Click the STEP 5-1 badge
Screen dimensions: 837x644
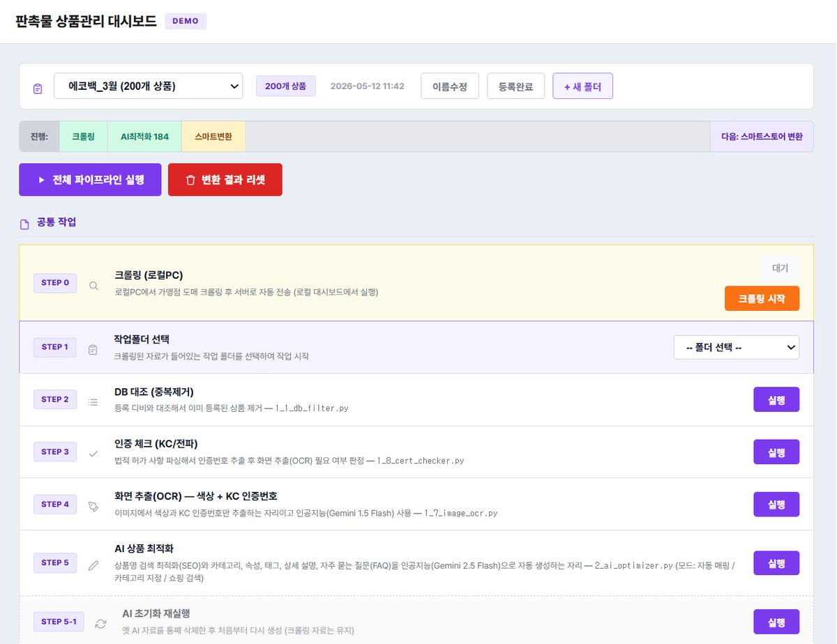[59, 621]
